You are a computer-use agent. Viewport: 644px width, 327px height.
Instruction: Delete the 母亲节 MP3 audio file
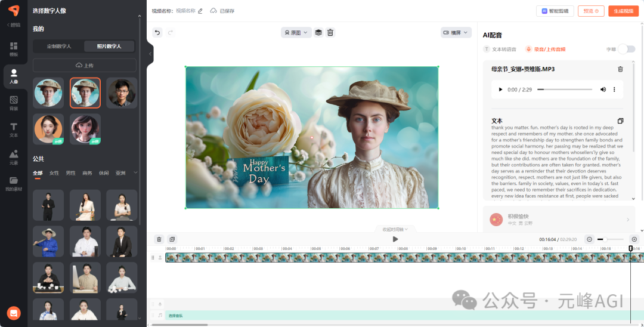tap(620, 69)
